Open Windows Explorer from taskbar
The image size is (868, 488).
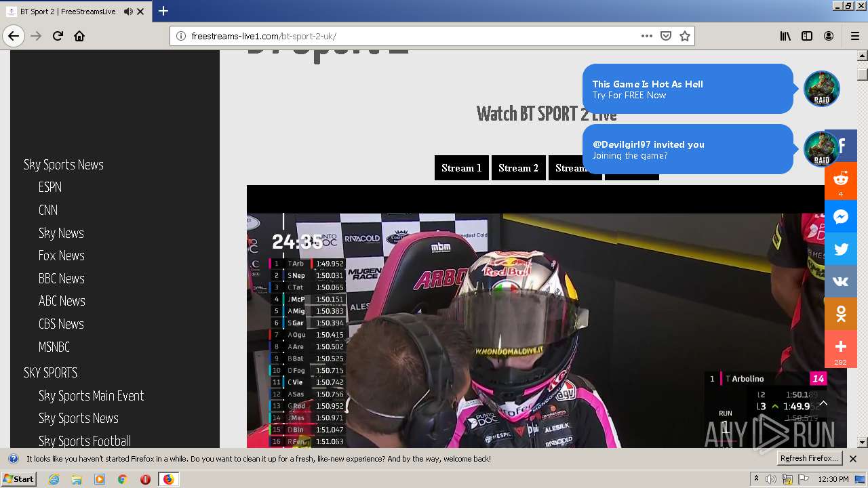[x=77, y=479]
